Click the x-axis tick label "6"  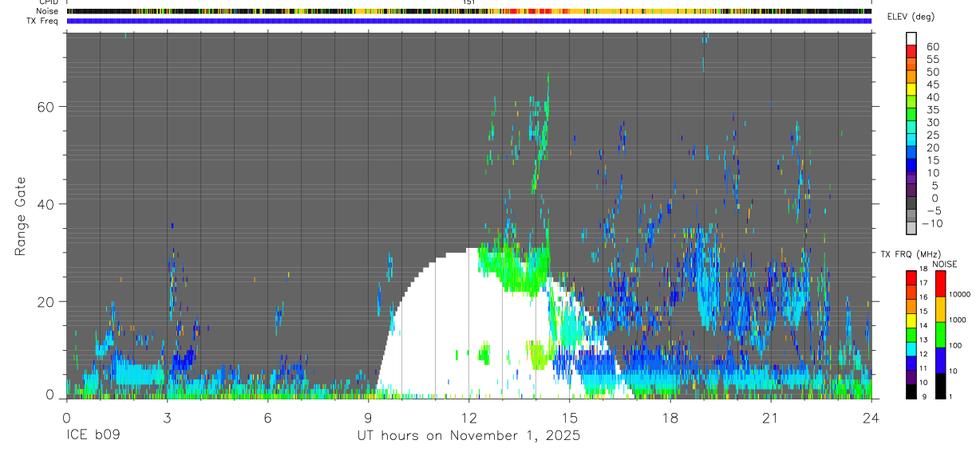(x=267, y=417)
